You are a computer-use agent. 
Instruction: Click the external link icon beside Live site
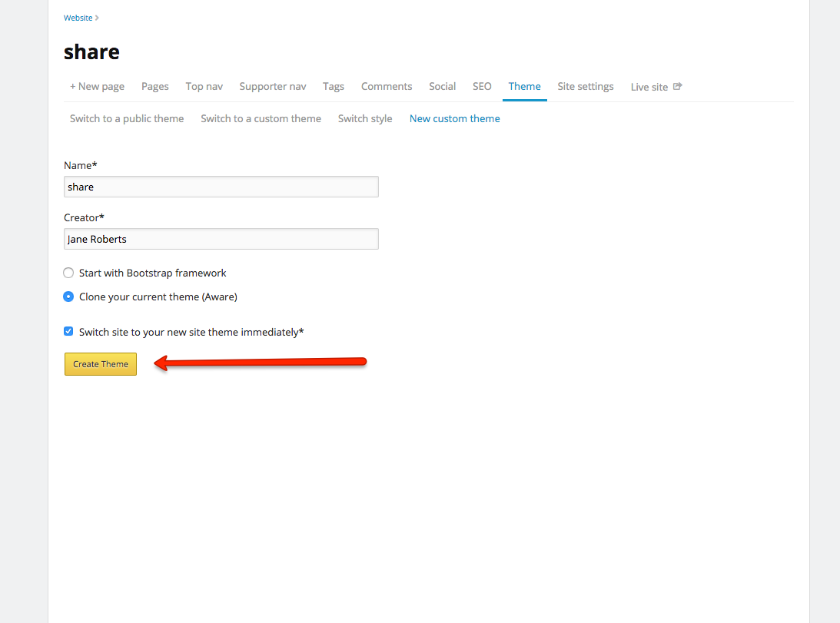pyautogui.click(x=678, y=86)
